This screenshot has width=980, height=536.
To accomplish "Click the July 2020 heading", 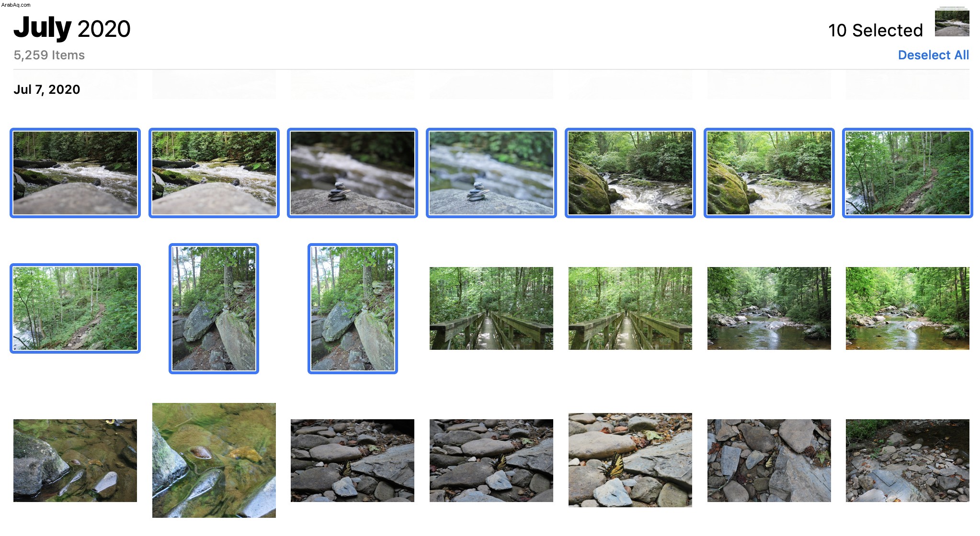I will pyautogui.click(x=72, y=28).
